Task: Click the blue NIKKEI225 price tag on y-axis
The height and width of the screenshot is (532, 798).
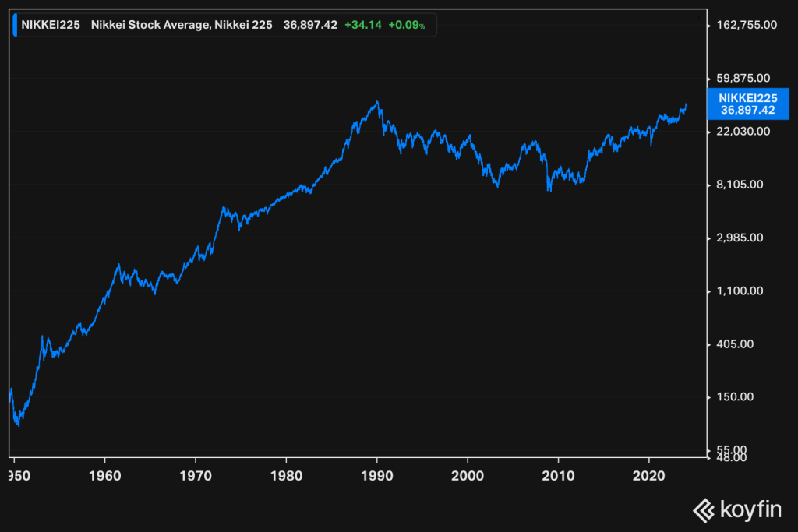Action: click(747, 104)
